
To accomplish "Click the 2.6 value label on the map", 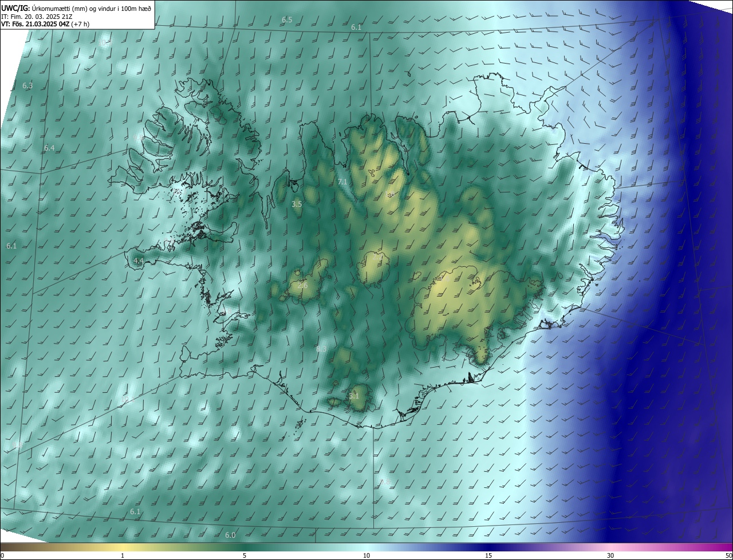I will (302, 285).
